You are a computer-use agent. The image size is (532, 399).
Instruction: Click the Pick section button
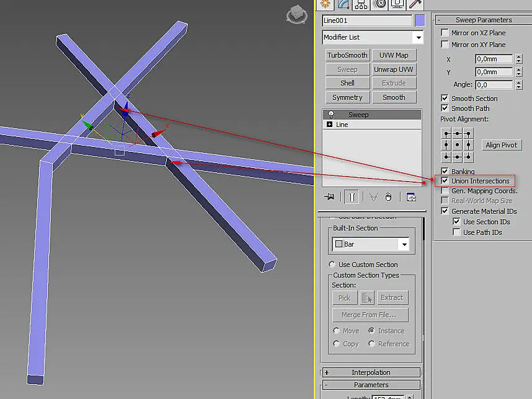point(344,298)
